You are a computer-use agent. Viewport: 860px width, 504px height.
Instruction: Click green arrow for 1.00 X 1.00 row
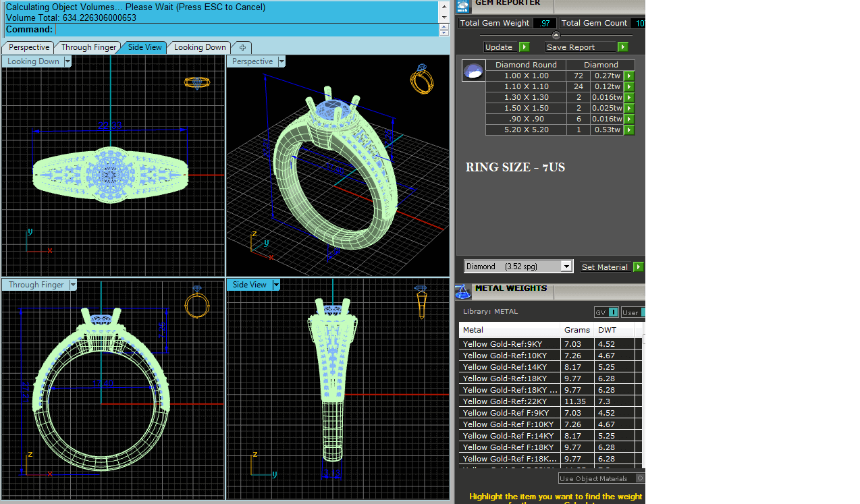[628, 76]
